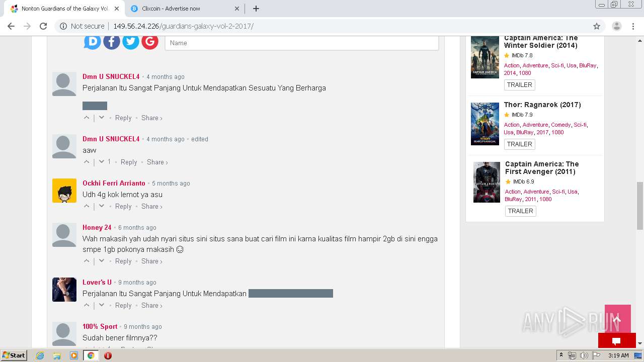This screenshot has height=362, width=644.
Task: Open Thor: Ragnarok poster thumbnail
Action: click(485, 124)
